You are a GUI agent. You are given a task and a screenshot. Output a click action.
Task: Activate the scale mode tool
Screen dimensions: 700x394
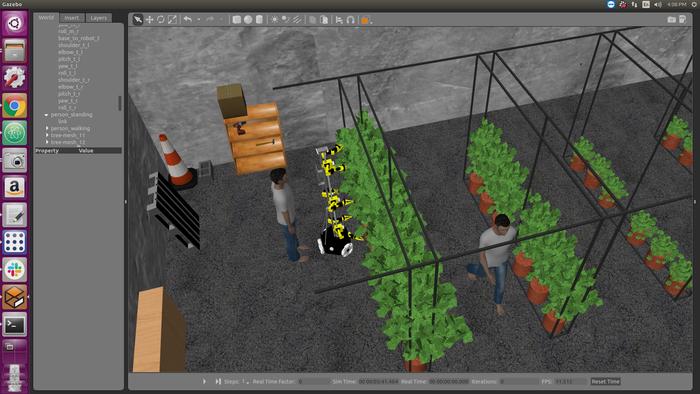(x=172, y=20)
